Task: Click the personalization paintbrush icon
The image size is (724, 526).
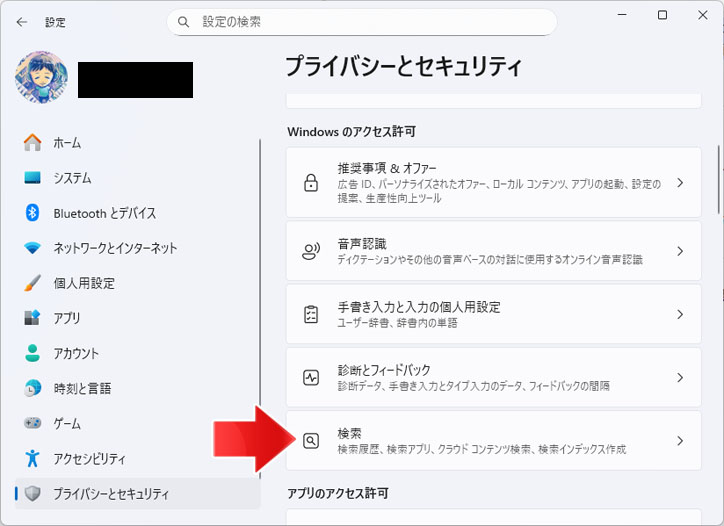Action: point(33,283)
